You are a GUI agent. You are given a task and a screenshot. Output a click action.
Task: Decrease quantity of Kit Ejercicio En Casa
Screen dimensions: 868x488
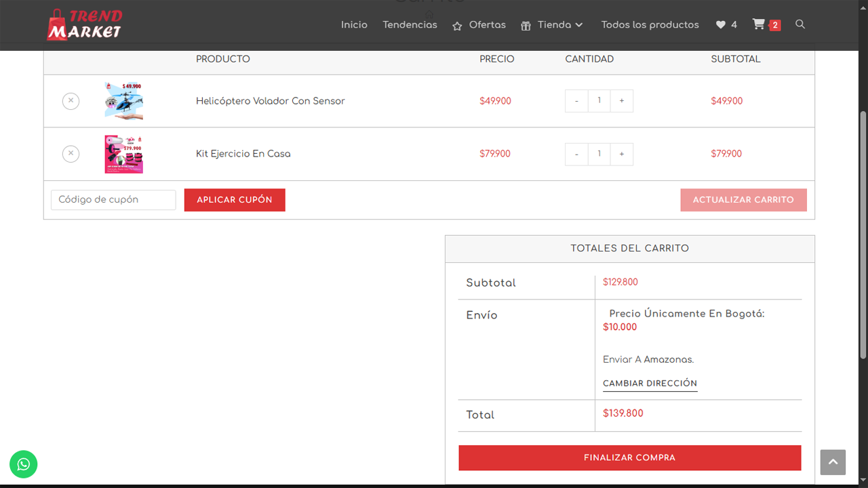coord(576,154)
